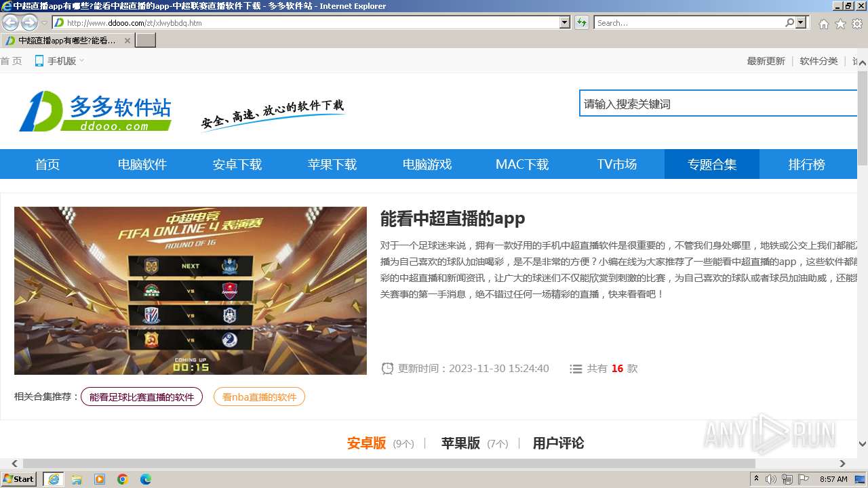Go back with the browser Back arrow
The height and width of the screenshot is (488, 868).
[10, 22]
